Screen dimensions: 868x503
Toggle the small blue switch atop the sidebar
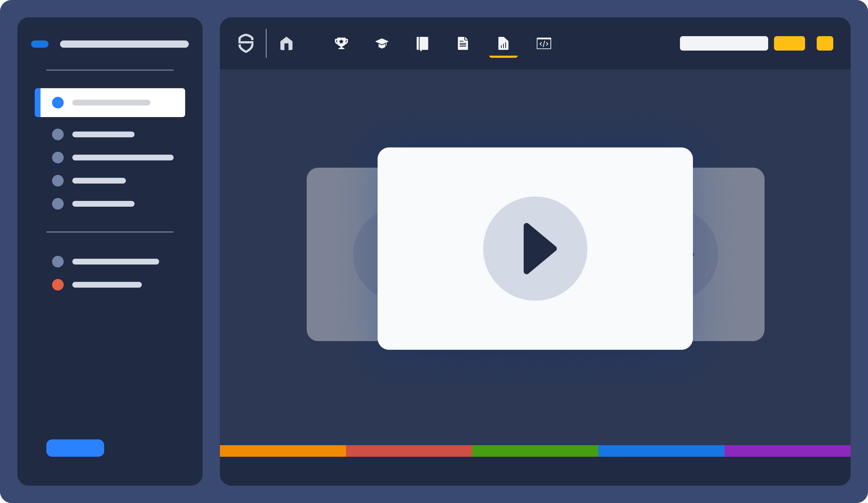[40, 44]
